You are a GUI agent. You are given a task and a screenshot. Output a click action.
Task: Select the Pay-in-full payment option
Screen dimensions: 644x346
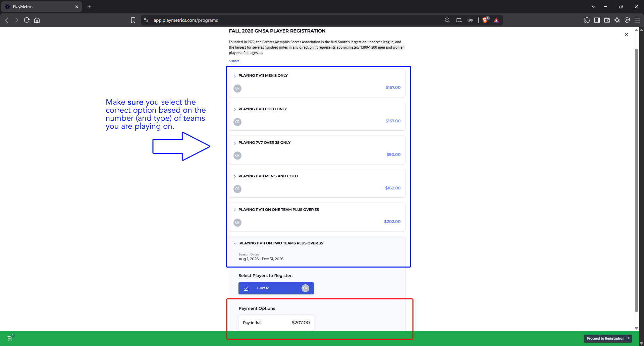tap(276, 323)
